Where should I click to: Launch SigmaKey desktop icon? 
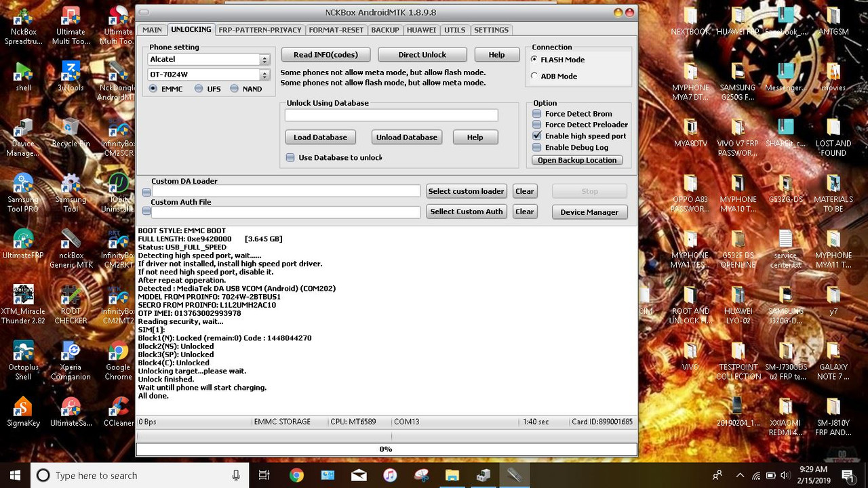24,412
